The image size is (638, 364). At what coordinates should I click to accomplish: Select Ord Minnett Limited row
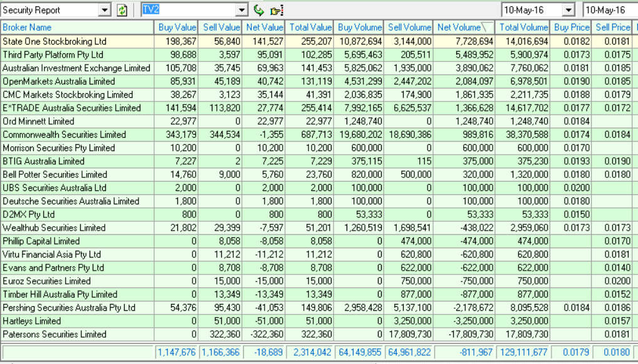point(319,121)
